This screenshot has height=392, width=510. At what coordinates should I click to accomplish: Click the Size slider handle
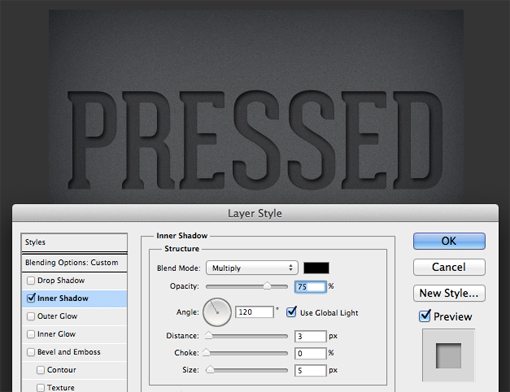[x=210, y=370]
